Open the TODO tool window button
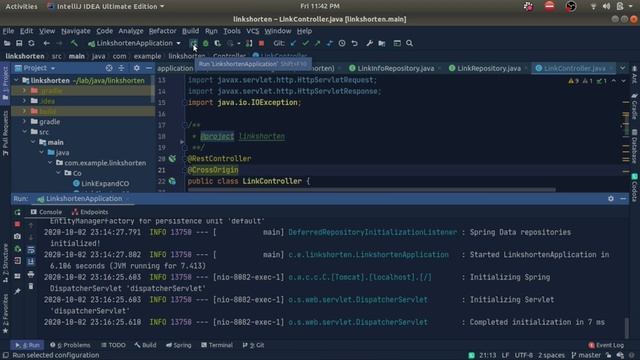640x360 pixels. coord(113,345)
